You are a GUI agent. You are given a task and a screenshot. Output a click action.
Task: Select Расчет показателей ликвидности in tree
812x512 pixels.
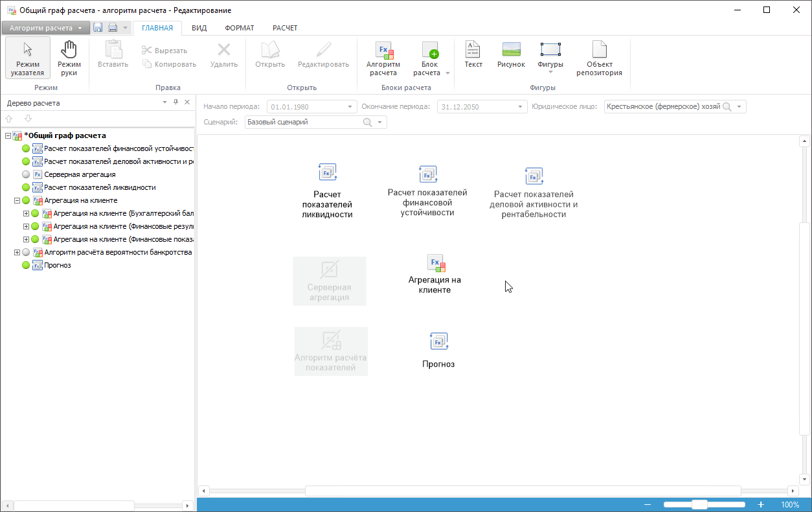coord(99,187)
